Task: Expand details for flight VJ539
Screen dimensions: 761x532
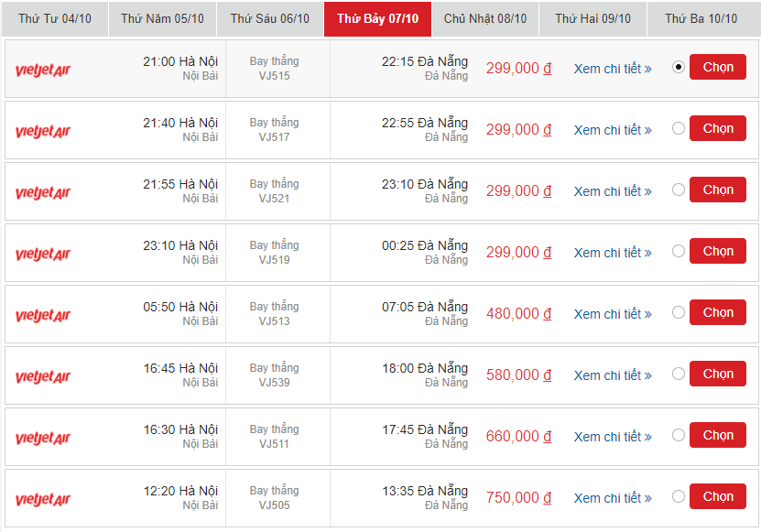Action: [x=611, y=374]
